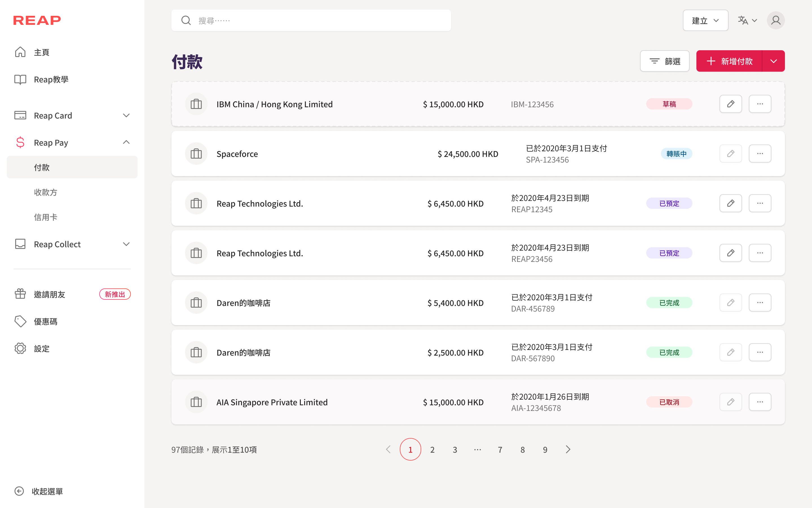Click 轉賬中 status badge
This screenshot has height=508, width=812.
[x=676, y=154]
